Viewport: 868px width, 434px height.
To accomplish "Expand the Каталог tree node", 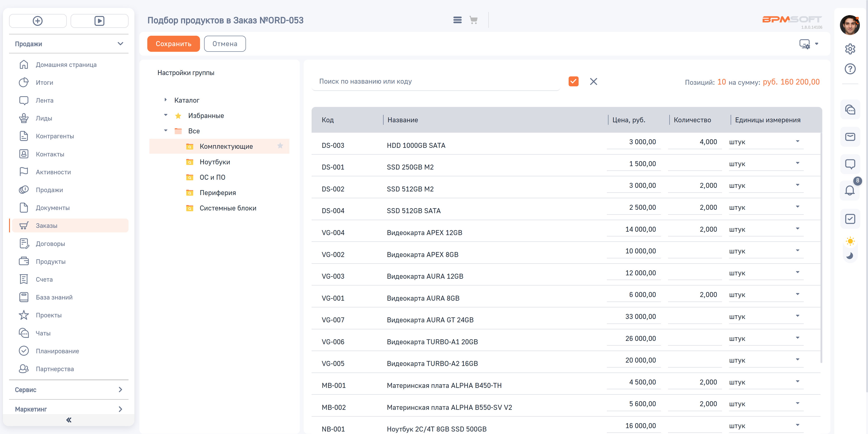I will coord(165,100).
